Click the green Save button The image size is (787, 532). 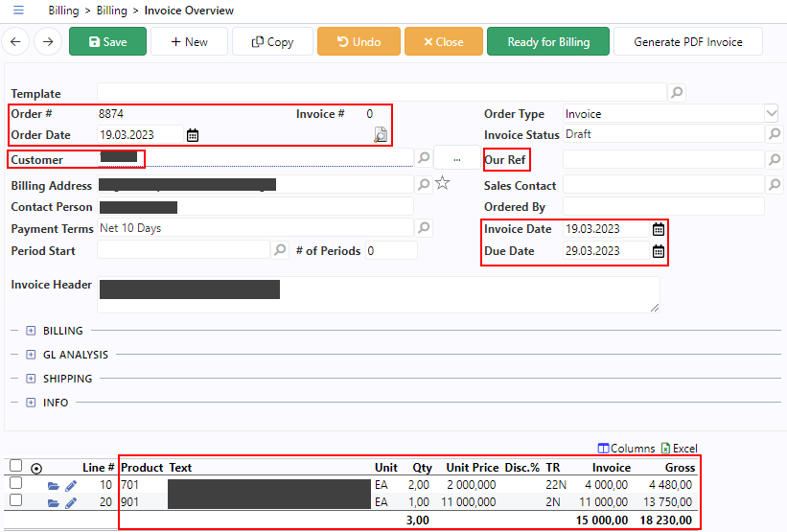click(107, 42)
